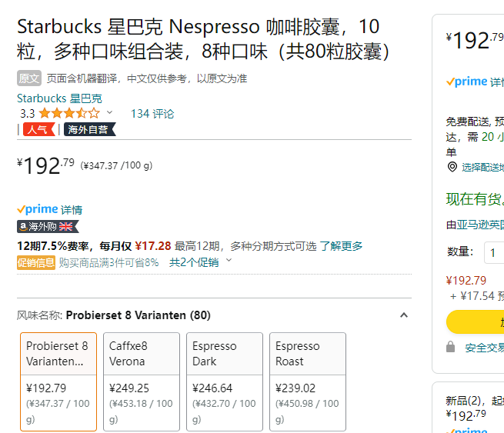Click the yellow add-to-cart button
The width and height of the screenshot is (504, 433).
click(475, 321)
